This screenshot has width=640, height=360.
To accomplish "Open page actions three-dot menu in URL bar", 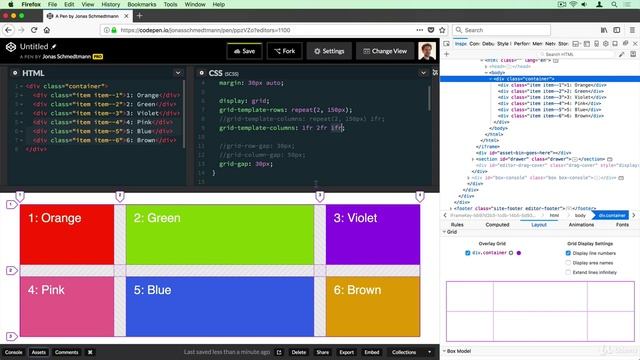I will click(420, 30).
